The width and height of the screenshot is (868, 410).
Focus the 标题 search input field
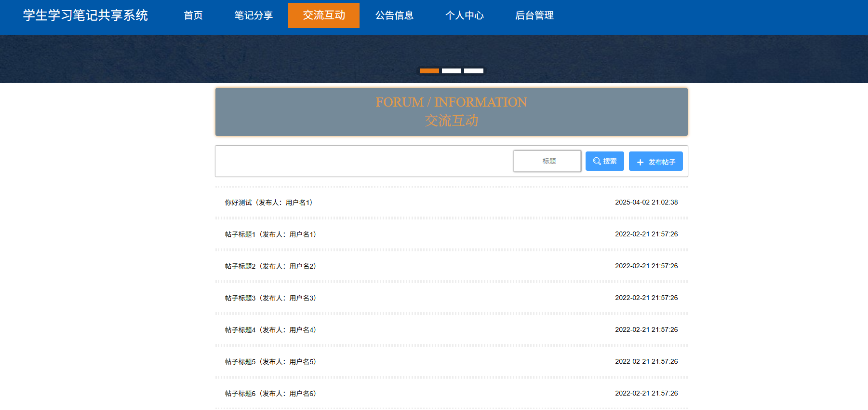point(547,161)
